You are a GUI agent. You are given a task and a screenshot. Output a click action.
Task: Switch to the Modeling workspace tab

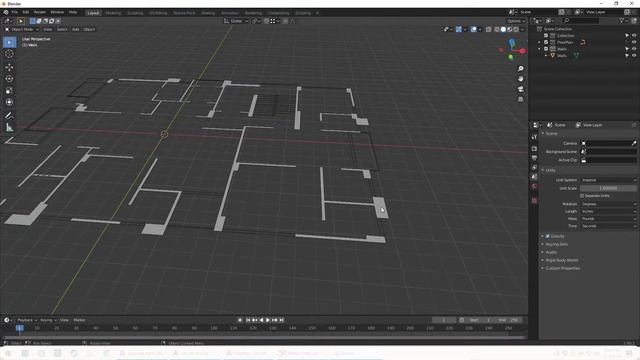click(x=113, y=13)
